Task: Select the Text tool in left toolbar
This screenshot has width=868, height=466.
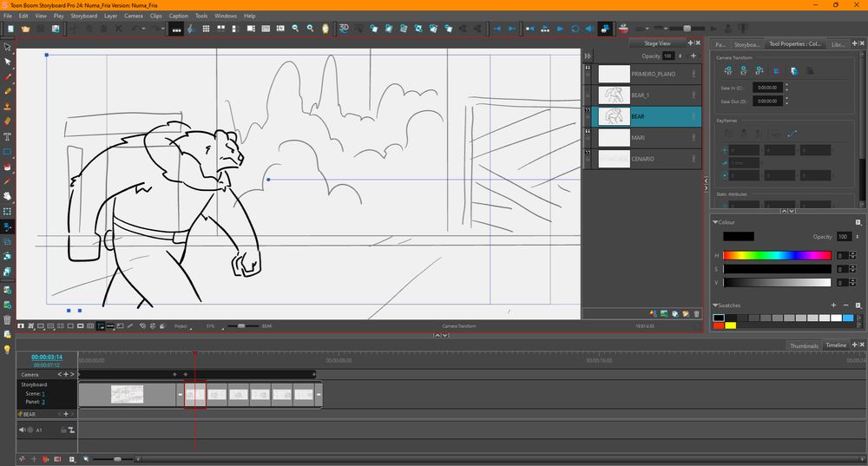Action: tap(7, 137)
